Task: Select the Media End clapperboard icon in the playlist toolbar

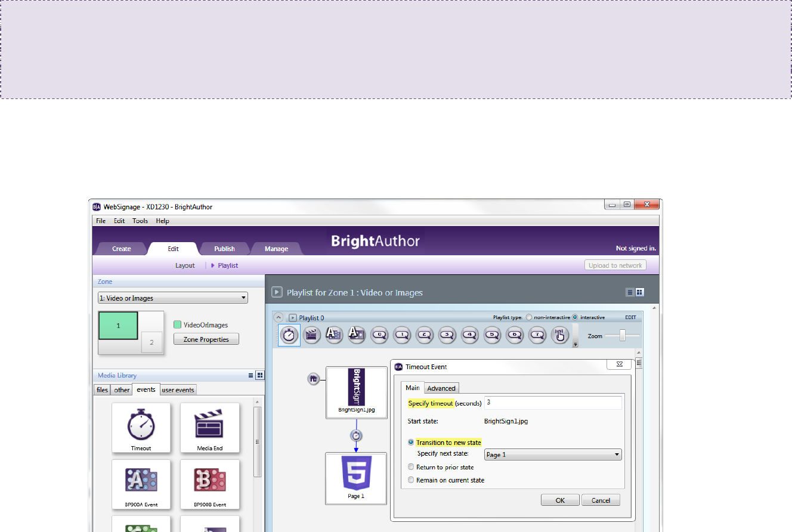Action: [x=311, y=335]
